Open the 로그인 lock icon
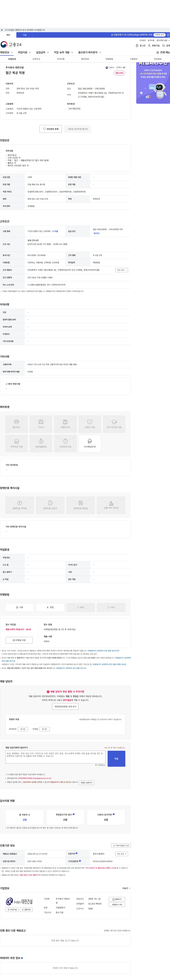Viewport: 170px width, 980px height. [137, 46]
